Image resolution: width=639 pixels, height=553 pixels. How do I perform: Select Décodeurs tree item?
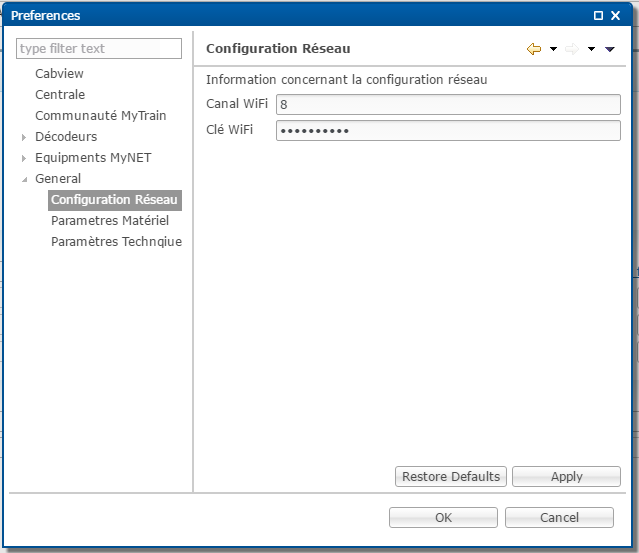(66, 137)
